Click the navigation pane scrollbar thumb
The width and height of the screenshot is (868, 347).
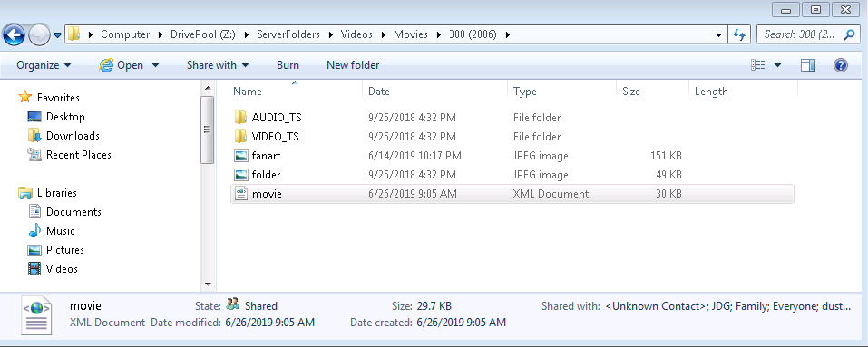pyautogui.click(x=208, y=130)
